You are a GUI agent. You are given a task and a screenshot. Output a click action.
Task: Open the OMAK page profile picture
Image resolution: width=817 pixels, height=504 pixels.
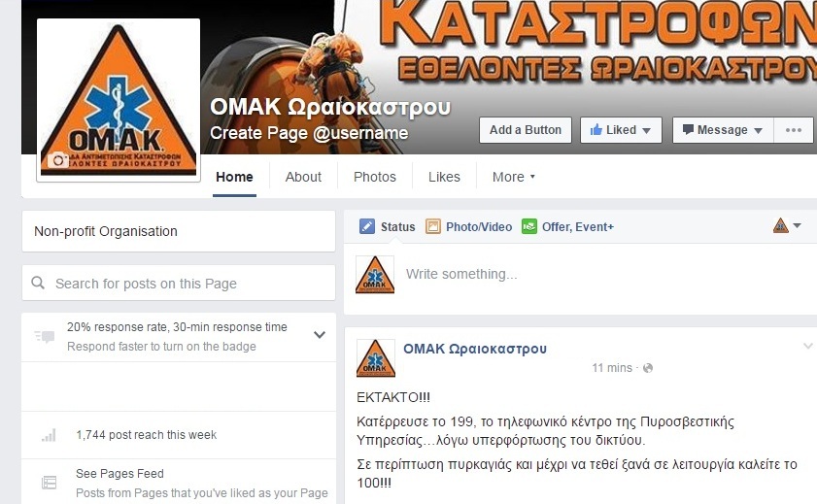pyautogui.click(x=119, y=100)
